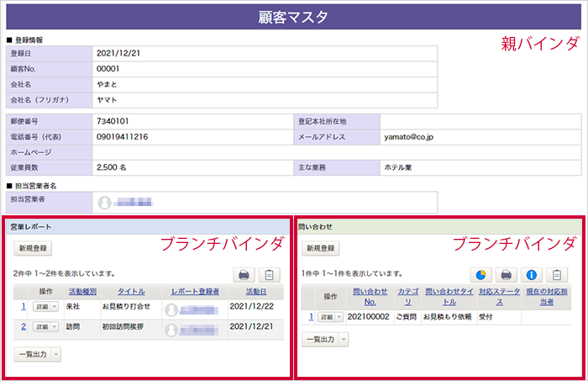Click 詳細 button in 202100002 row
This screenshot has height=381, width=588.
[327, 317]
